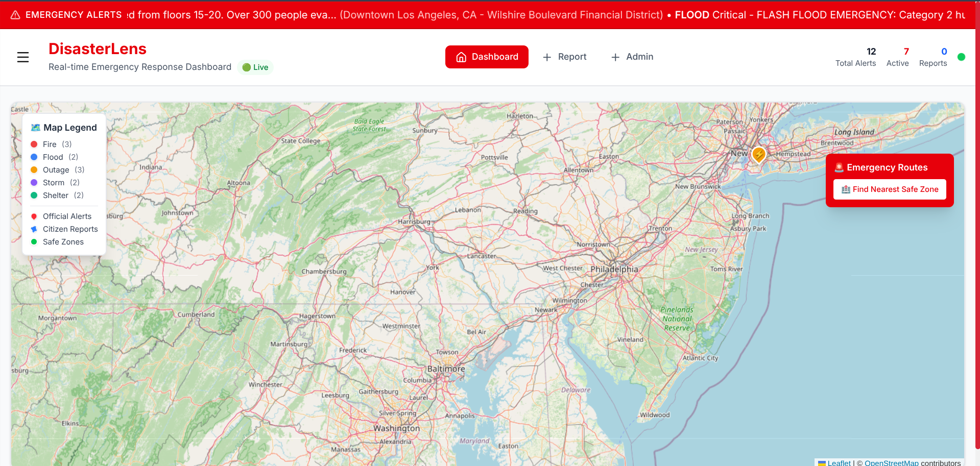The height and width of the screenshot is (466, 980).
Task: Click the Safe Zones green legend dot
Action: click(34, 242)
